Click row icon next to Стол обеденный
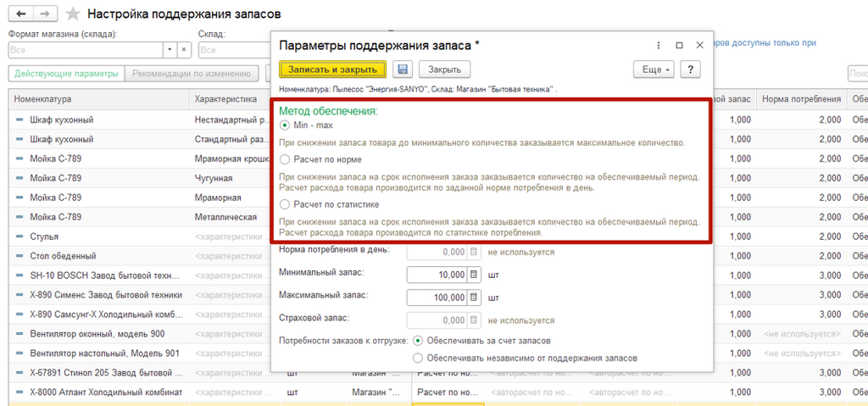 (20, 256)
